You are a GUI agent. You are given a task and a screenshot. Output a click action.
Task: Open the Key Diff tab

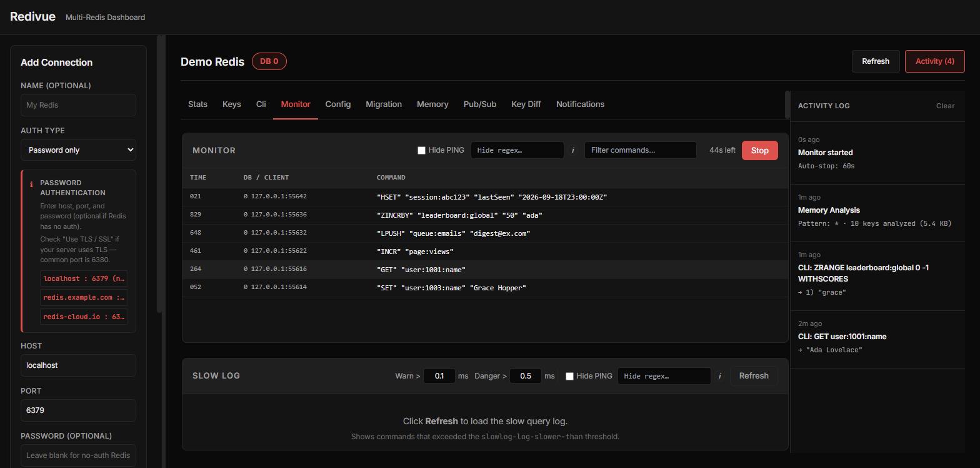(x=526, y=104)
